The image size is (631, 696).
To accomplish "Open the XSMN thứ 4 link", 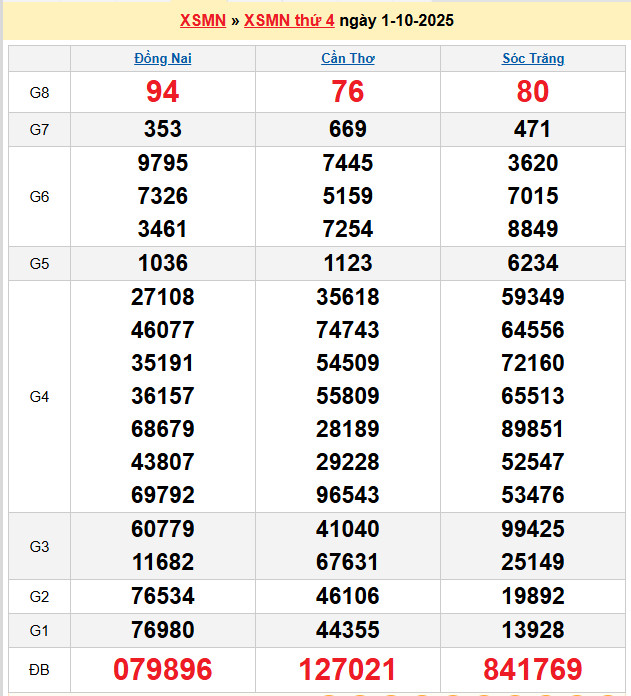I will (x=289, y=20).
